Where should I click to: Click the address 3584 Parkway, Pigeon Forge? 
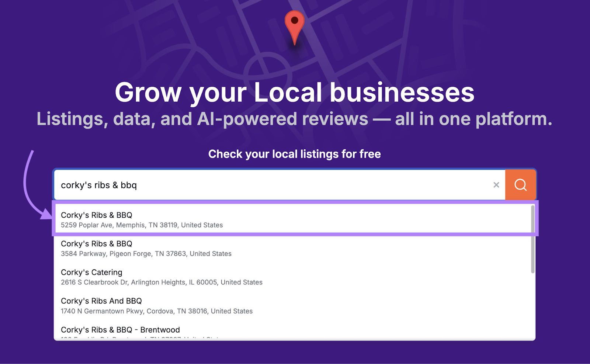(x=146, y=254)
